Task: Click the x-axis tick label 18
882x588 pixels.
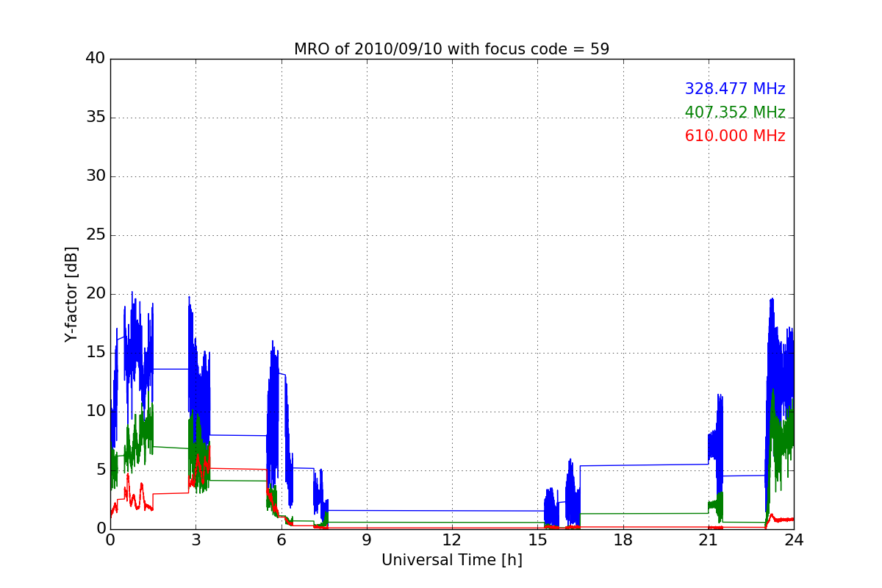Action: pyautogui.click(x=623, y=540)
